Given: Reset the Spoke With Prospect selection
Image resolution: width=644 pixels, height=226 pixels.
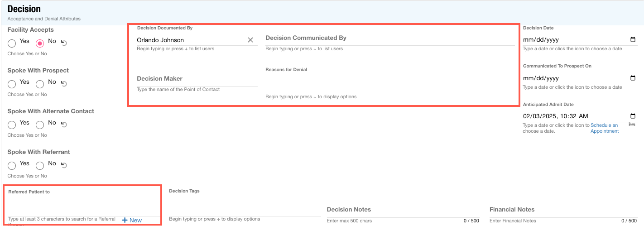Looking at the screenshot, I should (64, 84).
